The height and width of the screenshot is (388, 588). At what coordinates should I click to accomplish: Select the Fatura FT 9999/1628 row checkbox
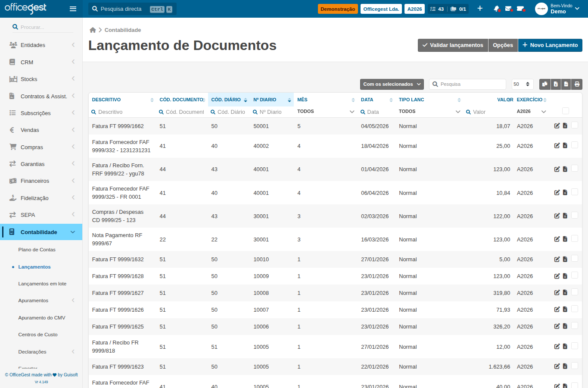(x=575, y=275)
